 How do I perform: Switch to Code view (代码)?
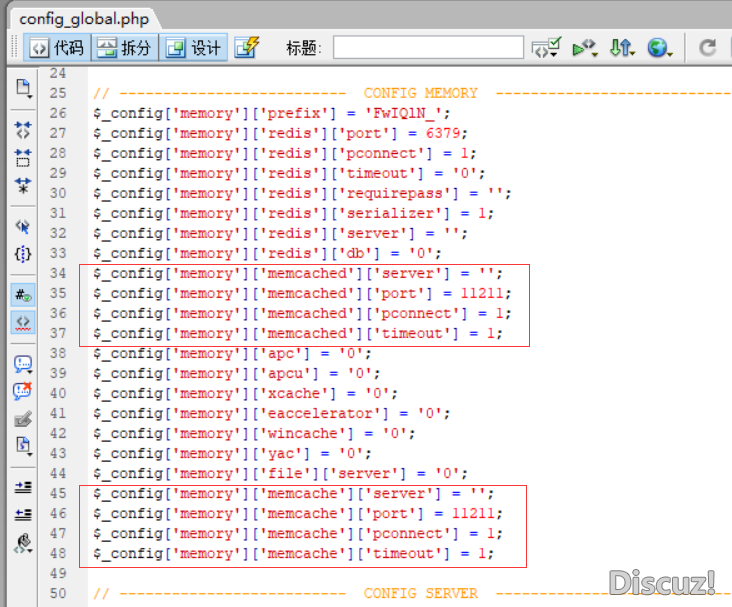(56, 48)
